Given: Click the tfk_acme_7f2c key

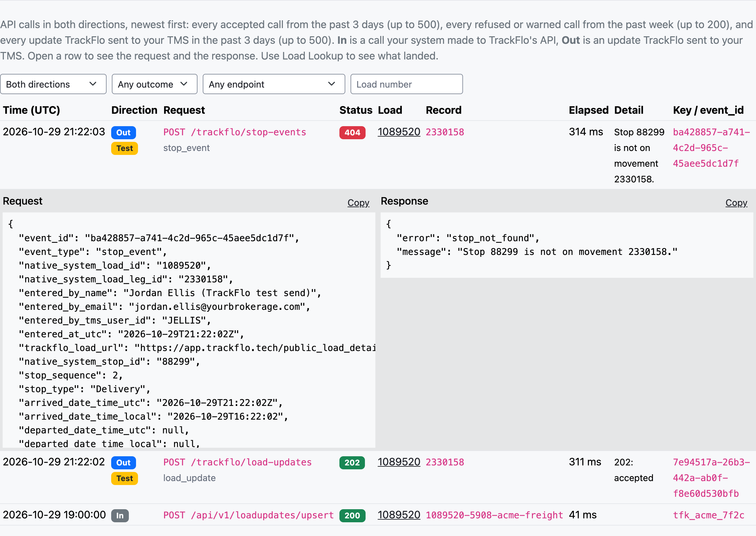Looking at the screenshot, I should (x=709, y=515).
